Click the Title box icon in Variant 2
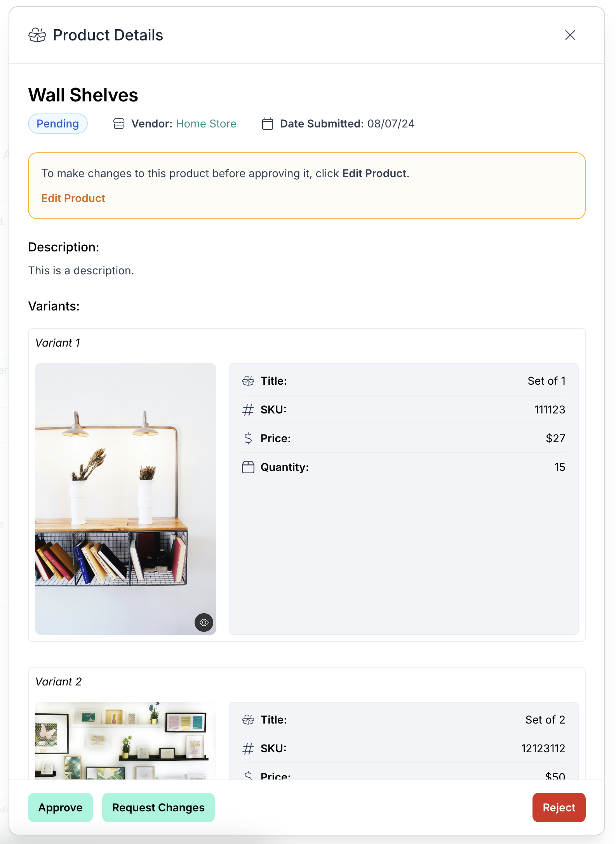 (x=248, y=720)
